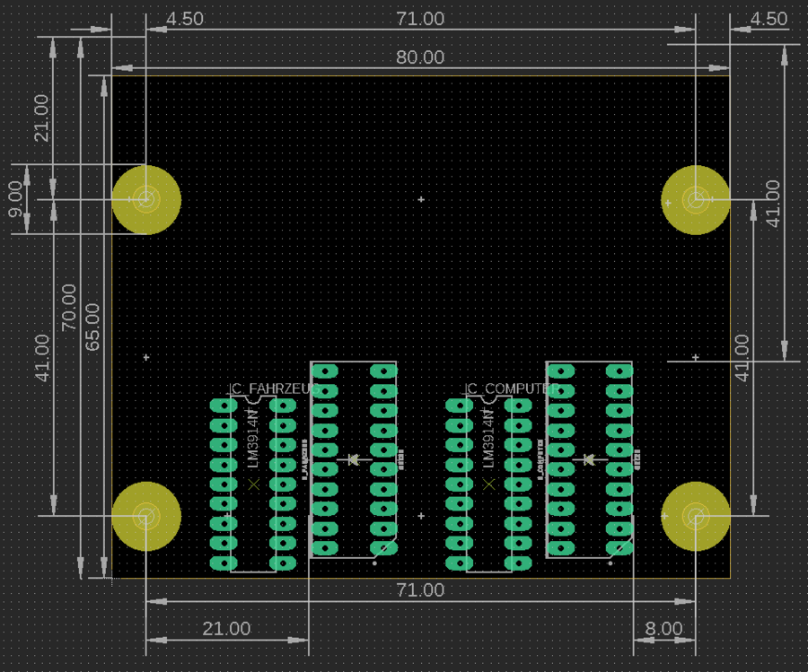The height and width of the screenshot is (672, 808).
Task: Select the horizontal 21.00 dimension at the bottom
Action: pos(226,629)
